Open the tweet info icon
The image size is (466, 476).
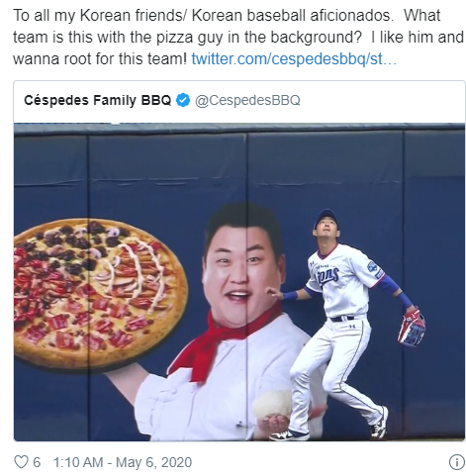coord(456,462)
